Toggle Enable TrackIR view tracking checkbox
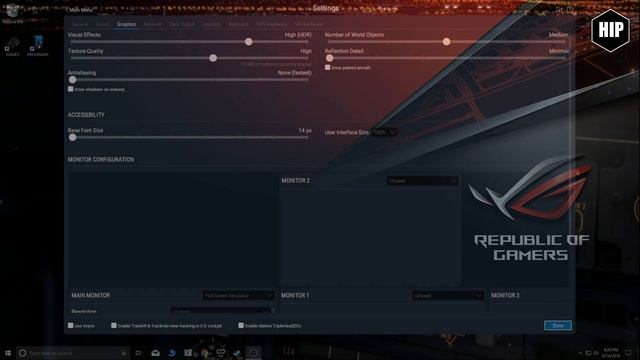The height and width of the screenshot is (360, 640). (114, 325)
